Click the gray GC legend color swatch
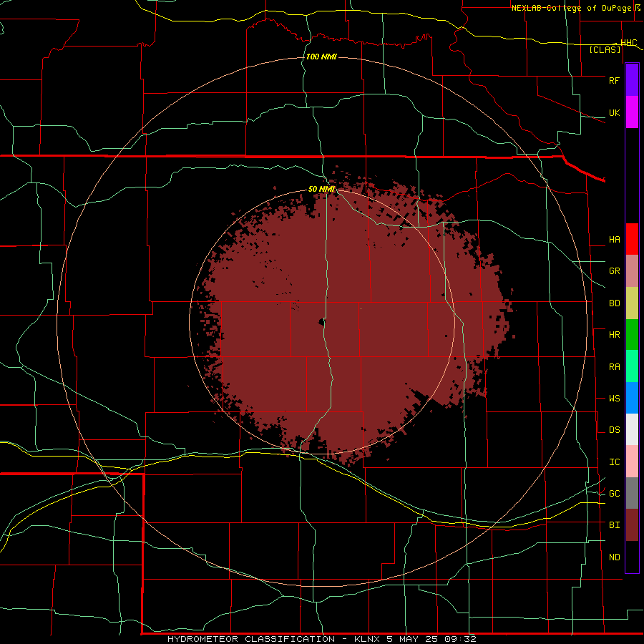 632,493
